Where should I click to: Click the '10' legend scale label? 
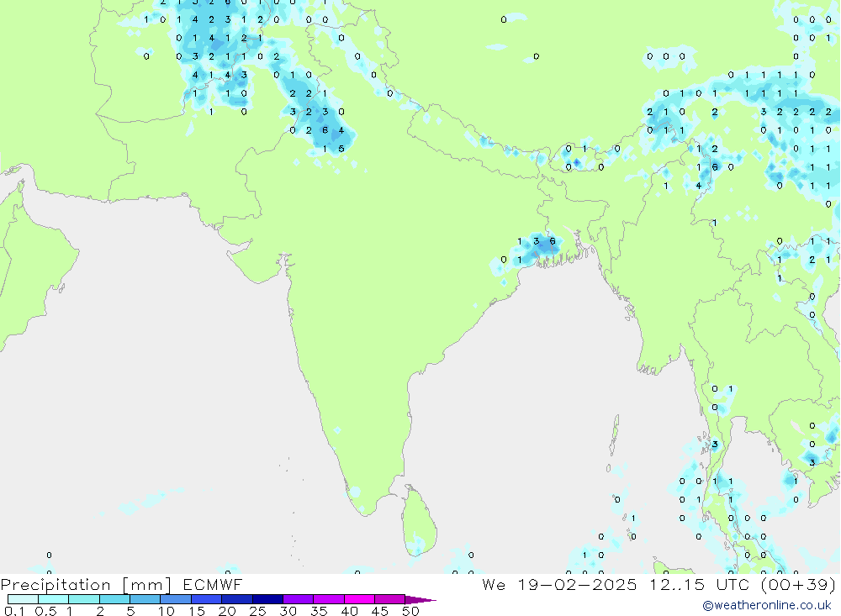(167, 611)
